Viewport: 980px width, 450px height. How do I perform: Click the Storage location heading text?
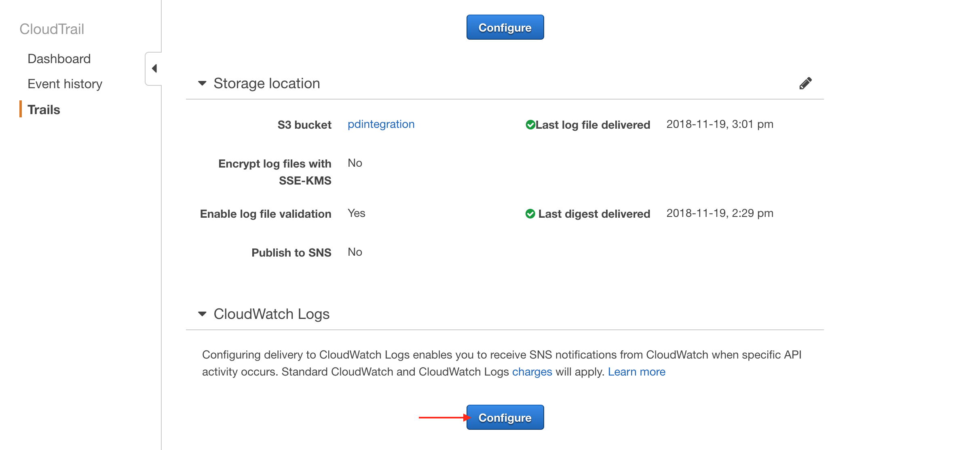point(266,83)
